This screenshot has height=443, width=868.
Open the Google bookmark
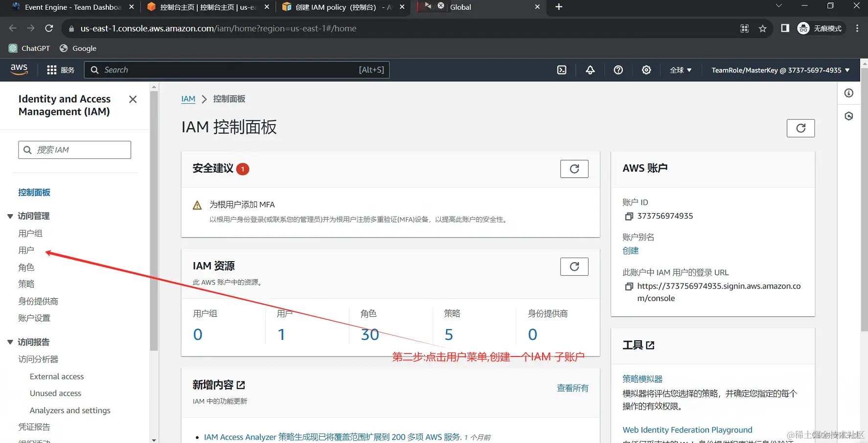click(78, 48)
